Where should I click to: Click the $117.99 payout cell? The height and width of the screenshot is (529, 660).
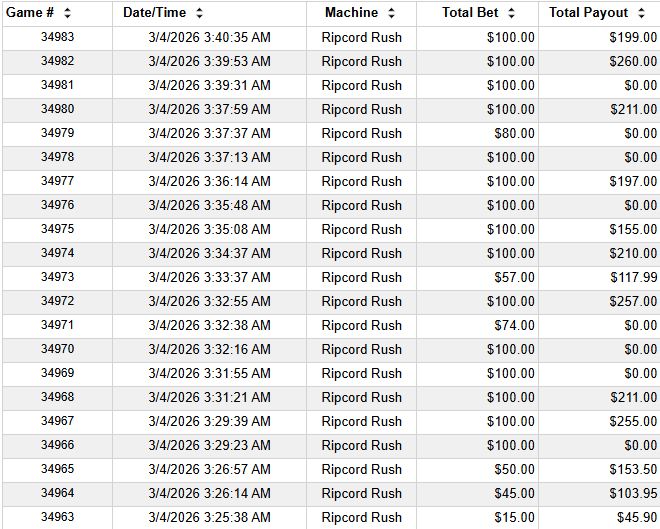point(633,277)
